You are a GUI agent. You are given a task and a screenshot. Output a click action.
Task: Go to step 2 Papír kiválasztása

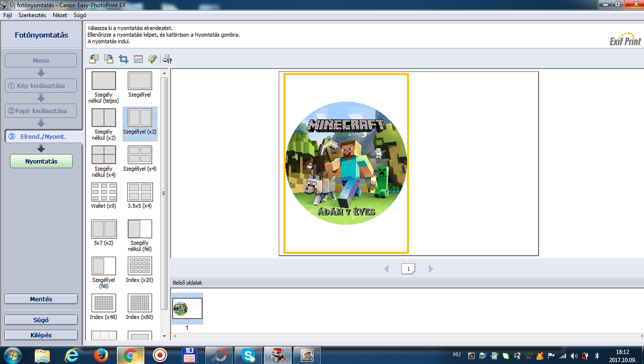[41, 111]
